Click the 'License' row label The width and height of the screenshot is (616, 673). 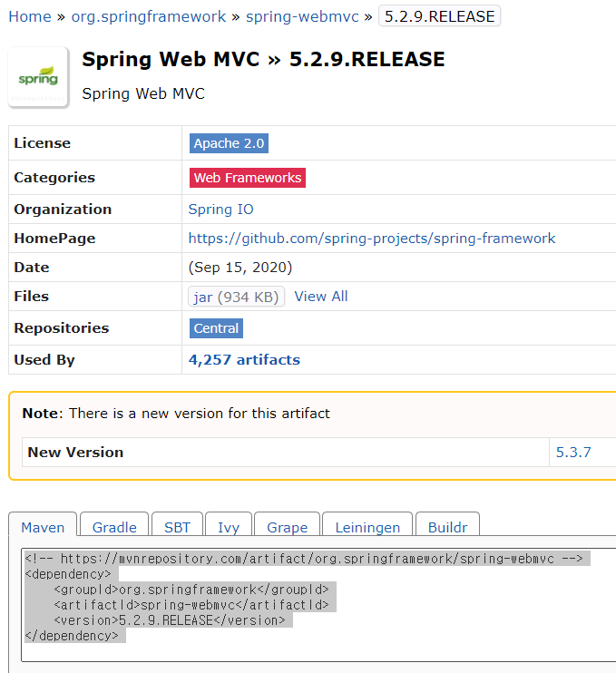click(x=42, y=143)
